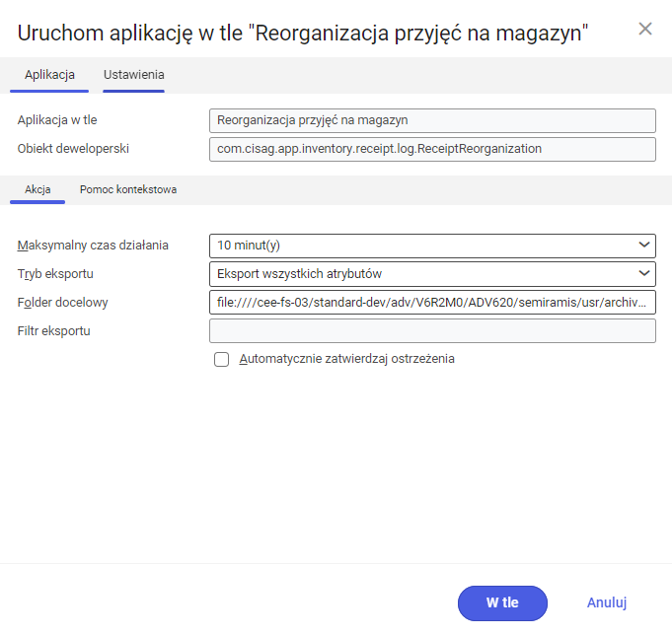Screen dimensions: 672x635
Task: Select the Obiekt deweloperski class name field
Action: (x=432, y=149)
